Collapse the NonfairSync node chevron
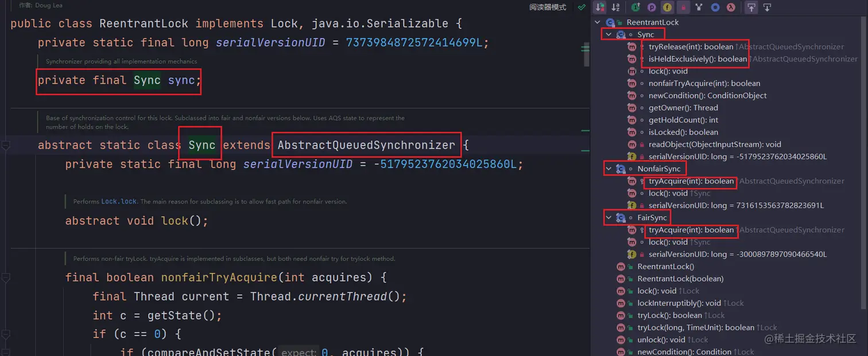This screenshot has width=868, height=356. pos(609,169)
